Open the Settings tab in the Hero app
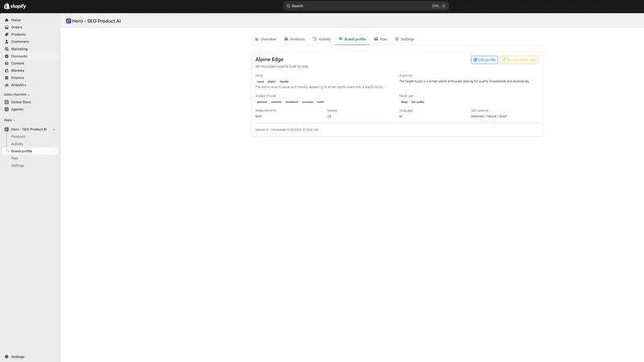644x362 pixels. tap(405, 39)
